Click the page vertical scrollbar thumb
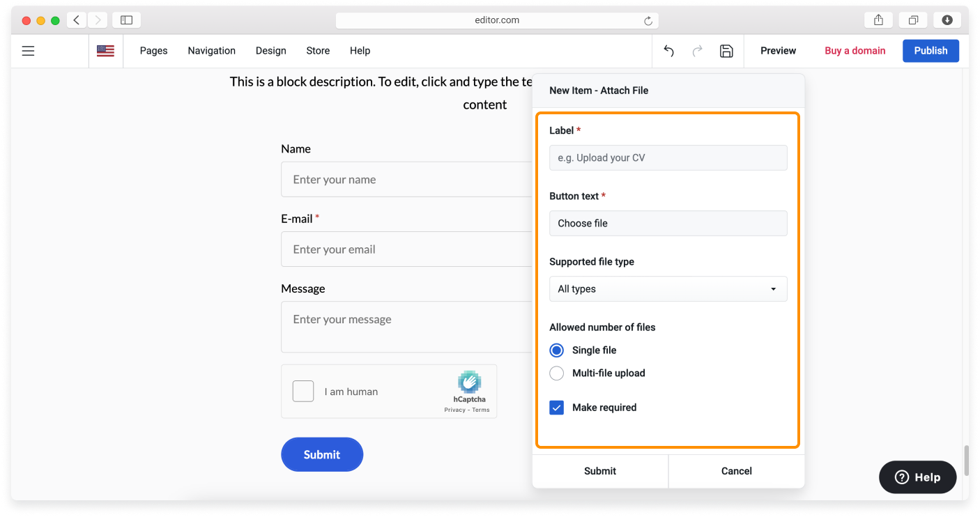This screenshot has height=517, width=980. (966, 461)
